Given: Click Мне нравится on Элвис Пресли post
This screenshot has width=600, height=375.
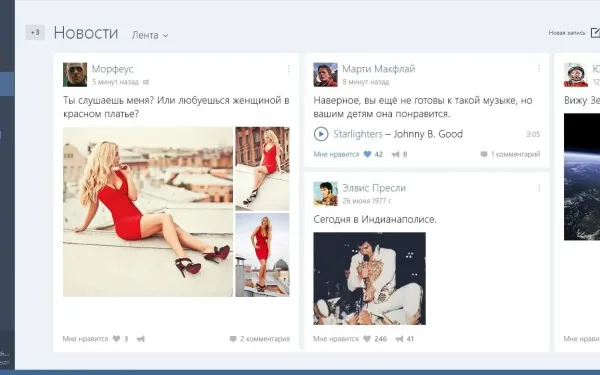Looking at the screenshot, I should coord(336,339).
